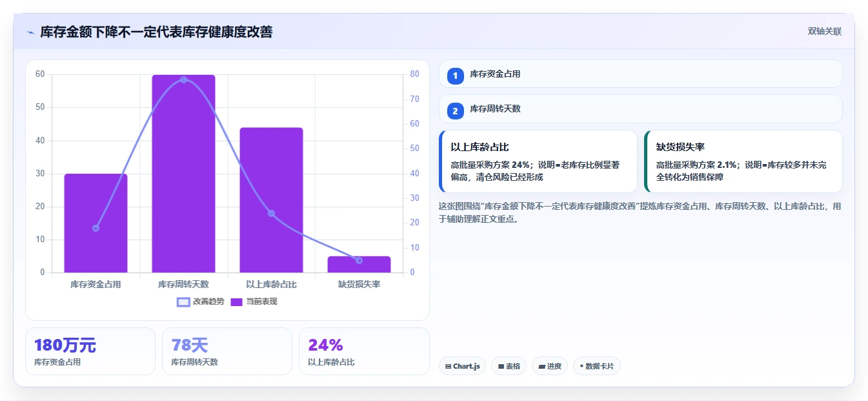Click text 高批量采购方案 2.1%
This screenshot has width=868, height=401.
(x=698, y=165)
